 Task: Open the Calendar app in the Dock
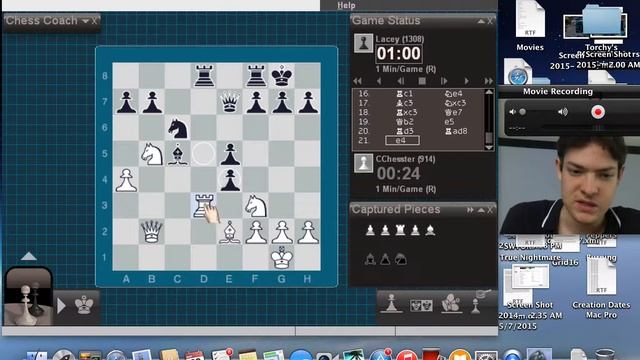coord(194,355)
